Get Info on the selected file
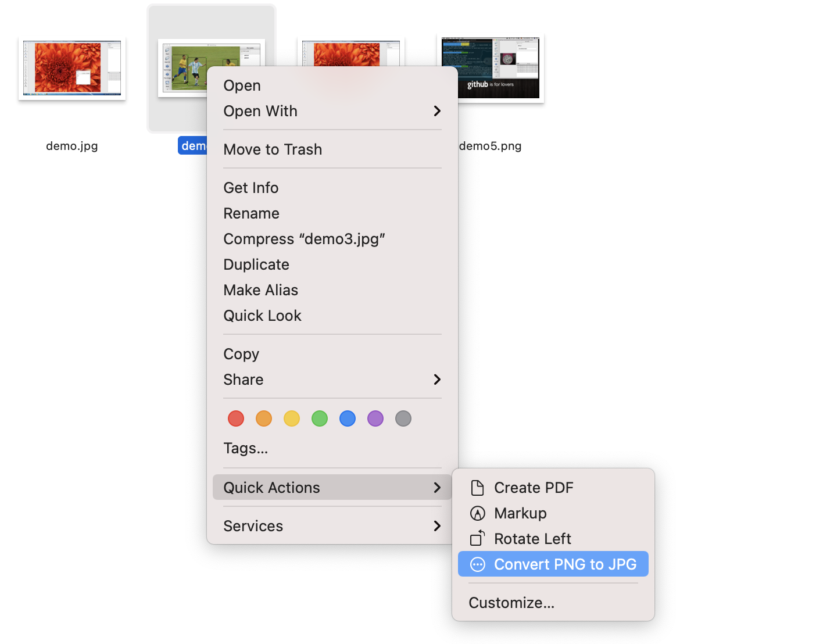The width and height of the screenshot is (816, 644). click(250, 187)
